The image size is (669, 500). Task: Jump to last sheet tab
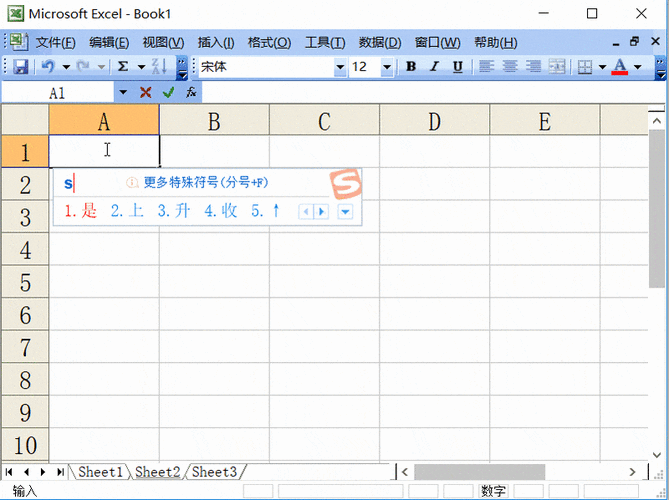60,472
